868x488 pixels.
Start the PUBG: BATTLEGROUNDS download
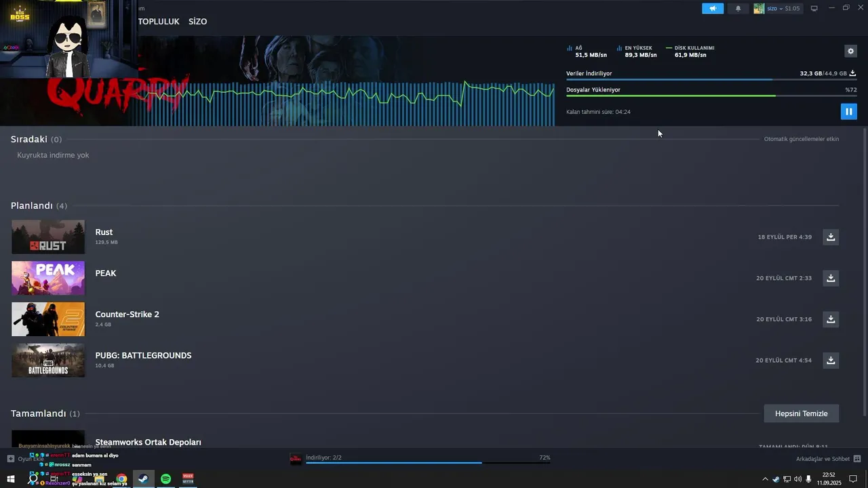click(x=831, y=360)
